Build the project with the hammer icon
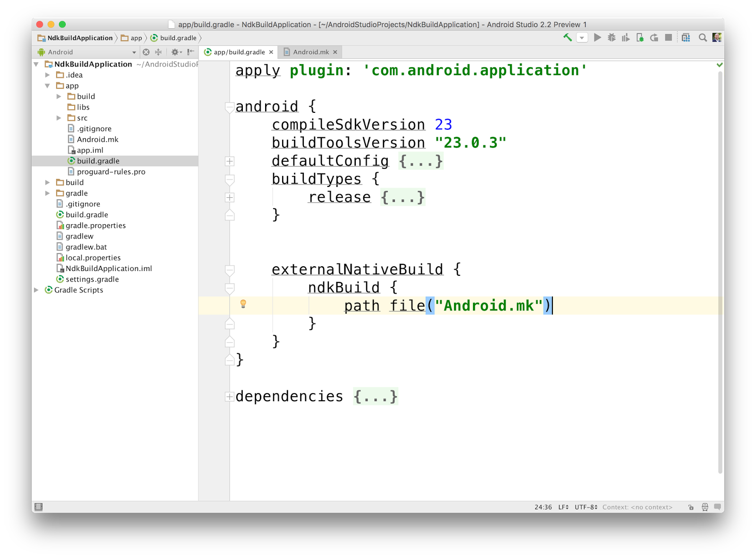The image size is (756, 558). pyautogui.click(x=567, y=37)
